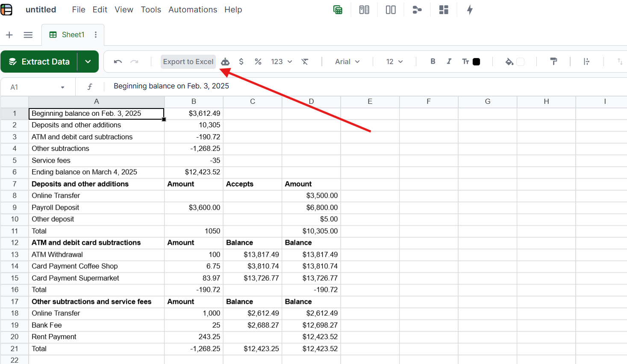Click the robot AI assistant icon

point(225,62)
